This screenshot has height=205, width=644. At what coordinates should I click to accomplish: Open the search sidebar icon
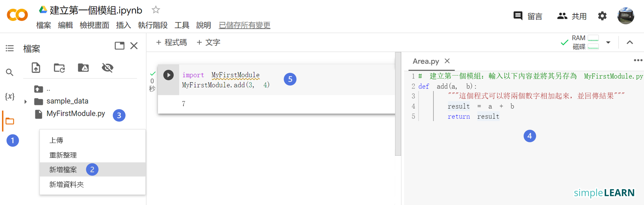tap(10, 72)
